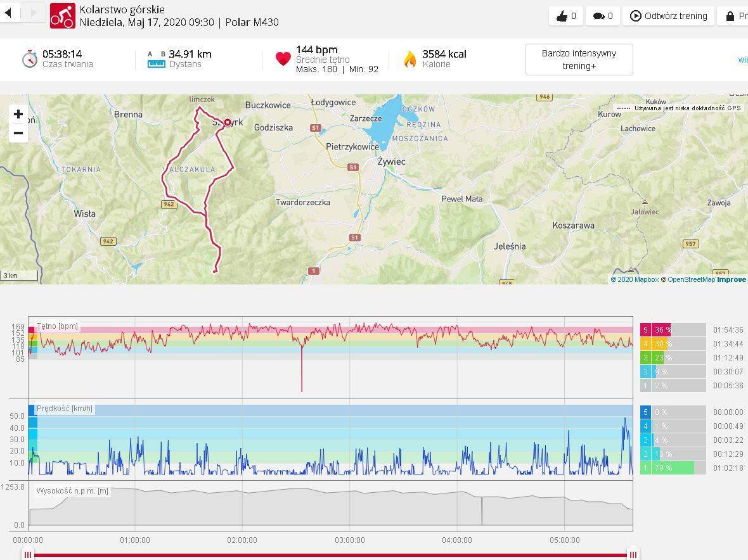Click the padlock privacy icon
This screenshot has width=748, height=560.
click(730, 16)
